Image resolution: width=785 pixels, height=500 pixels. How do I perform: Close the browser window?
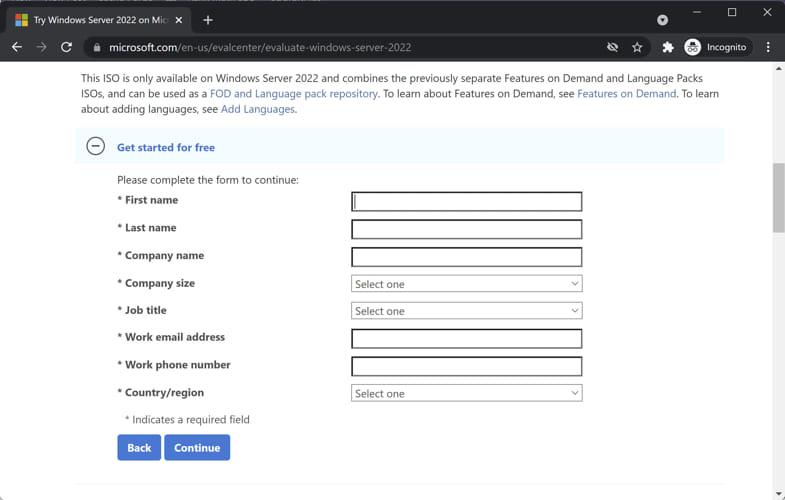(x=767, y=12)
